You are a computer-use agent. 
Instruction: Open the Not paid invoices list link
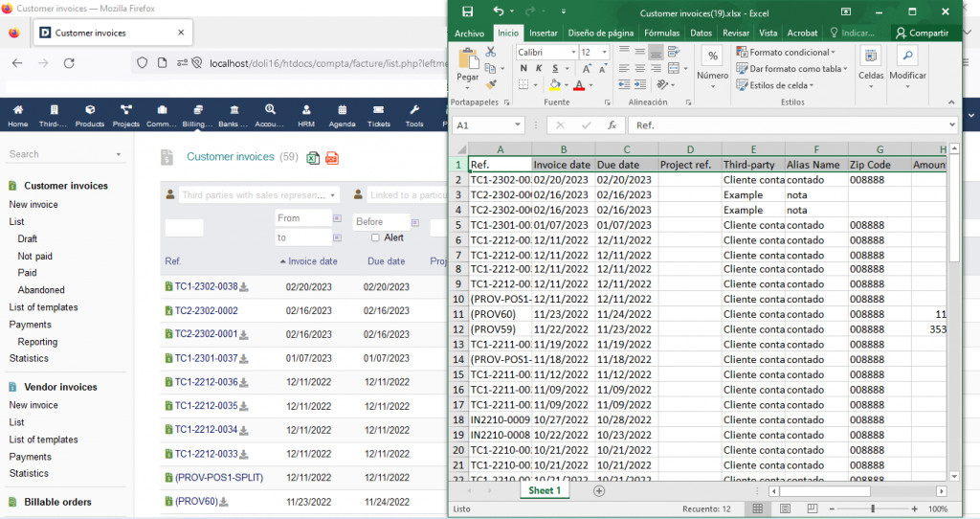click(35, 257)
